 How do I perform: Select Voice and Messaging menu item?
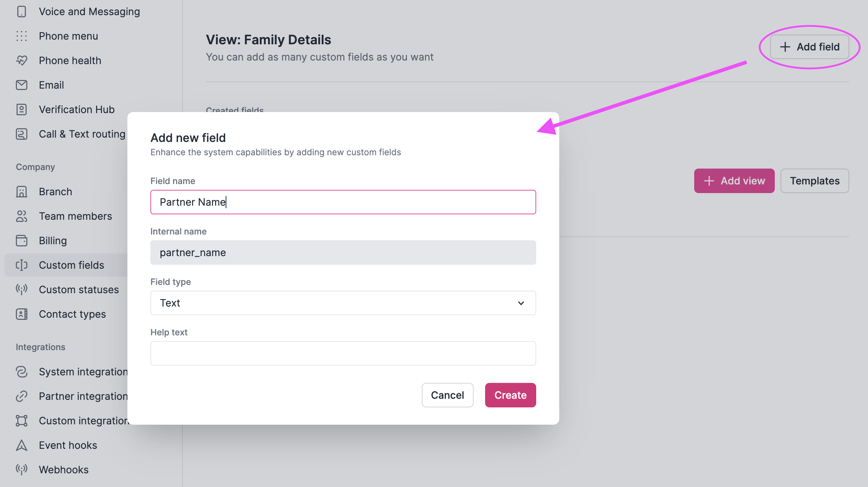coord(89,12)
